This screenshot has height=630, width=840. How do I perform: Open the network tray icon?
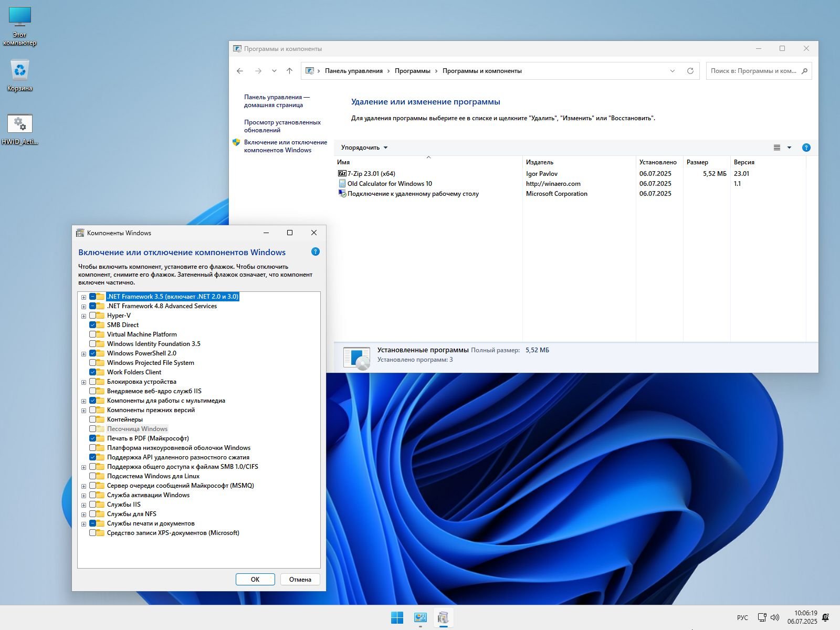click(762, 617)
